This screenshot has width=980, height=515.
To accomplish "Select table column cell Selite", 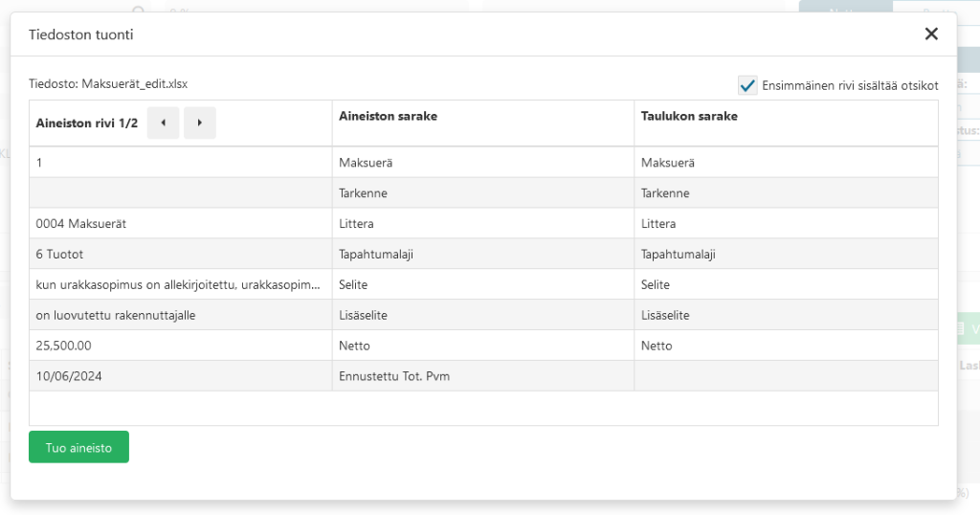I will [786, 285].
